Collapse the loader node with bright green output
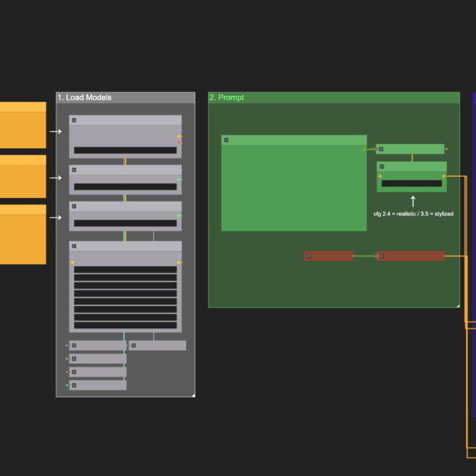This screenshot has width=476, height=476. pyautogui.click(x=74, y=207)
